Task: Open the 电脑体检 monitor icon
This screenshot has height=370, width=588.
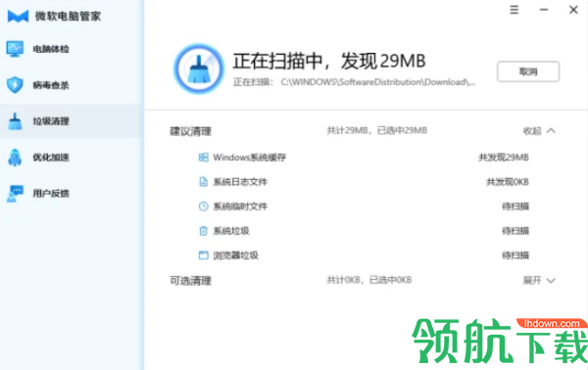Action: tap(15, 49)
